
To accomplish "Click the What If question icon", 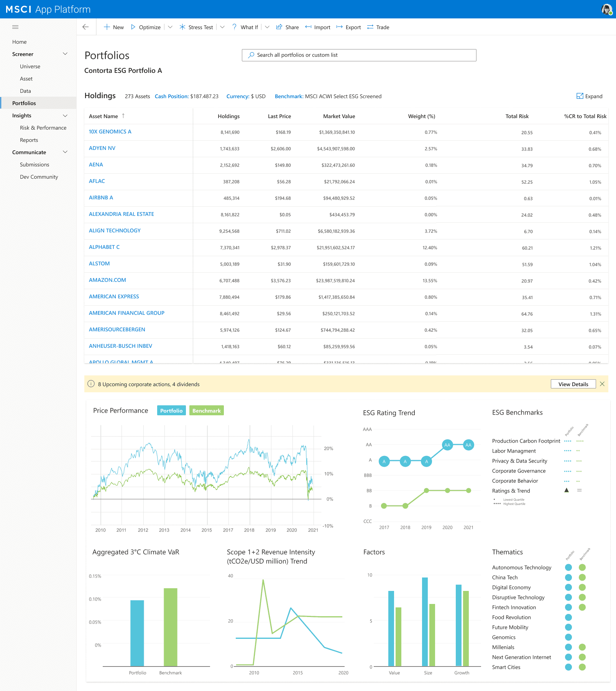I will click(x=234, y=27).
